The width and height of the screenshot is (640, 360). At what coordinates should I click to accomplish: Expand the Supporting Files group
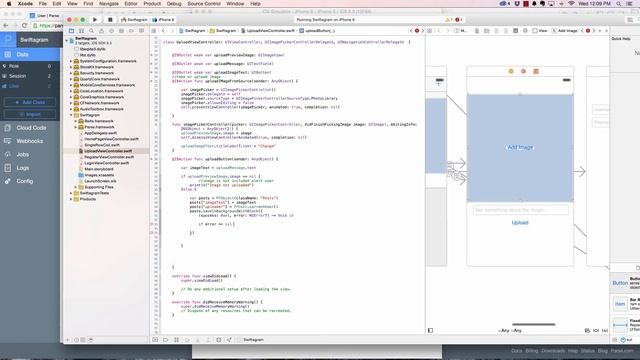click(x=76, y=187)
